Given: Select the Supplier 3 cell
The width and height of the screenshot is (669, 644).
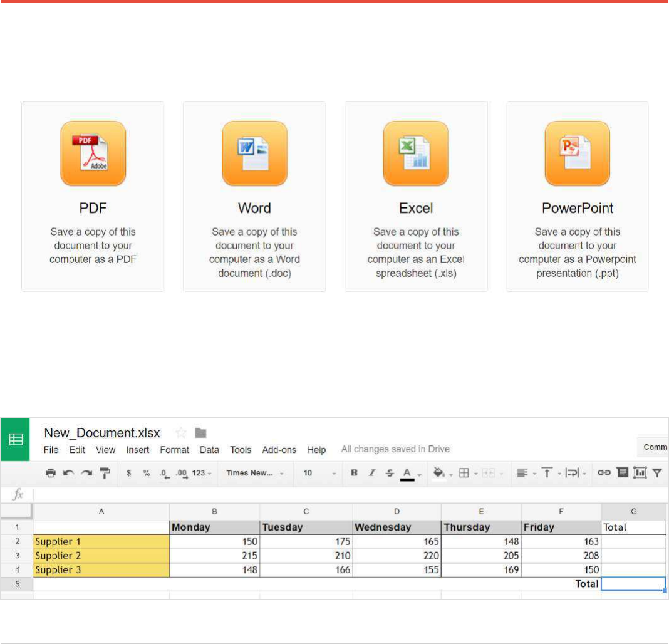Looking at the screenshot, I should pyautogui.click(x=101, y=569).
